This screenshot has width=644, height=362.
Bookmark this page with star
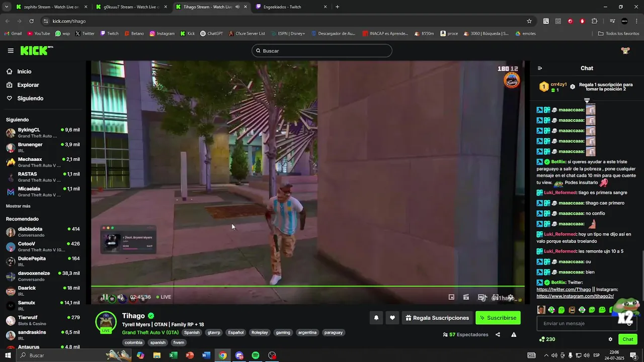pos(529,21)
